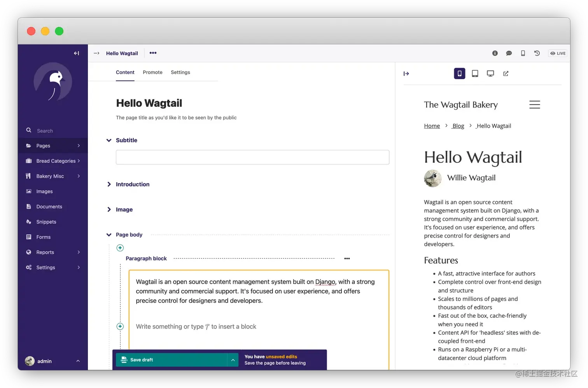Click the Save draft button

pyautogui.click(x=141, y=360)
